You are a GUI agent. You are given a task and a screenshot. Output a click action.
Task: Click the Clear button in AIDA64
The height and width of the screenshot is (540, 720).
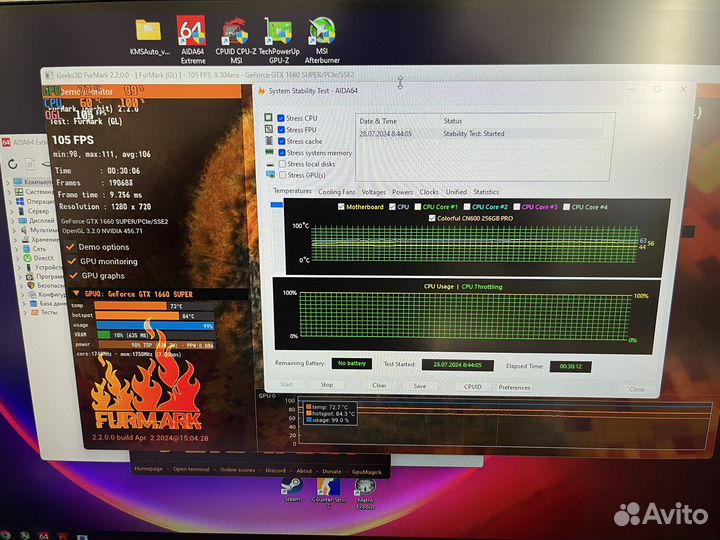click(x=379, y=385)
